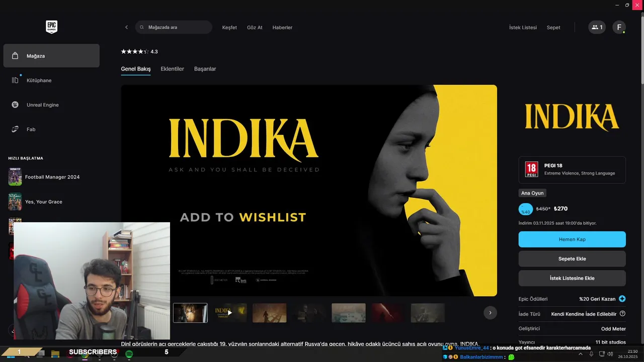644x362 pixels.
Task: Click next arrow of media carousel
Action: [491, 313]
